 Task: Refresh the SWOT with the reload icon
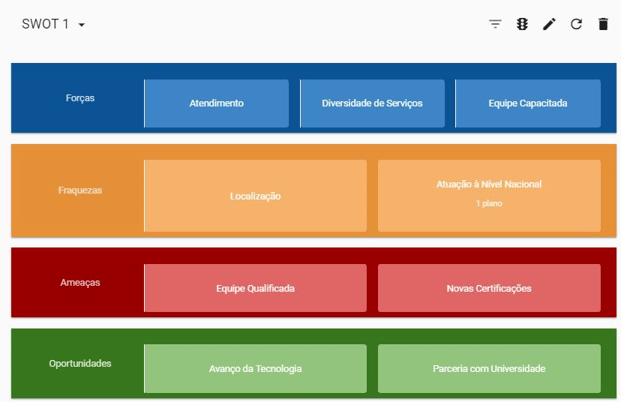pos(576,24)
